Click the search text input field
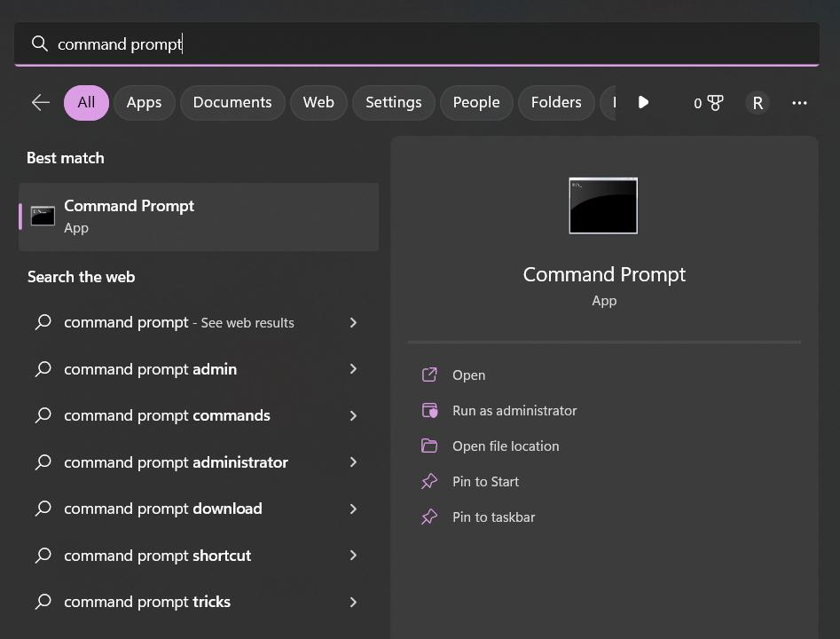840x639 pixels. [426, 44]
